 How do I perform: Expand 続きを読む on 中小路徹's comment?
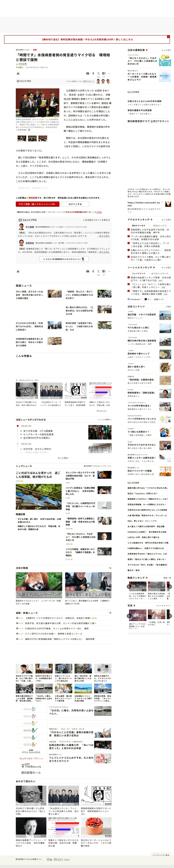[103, 236]
